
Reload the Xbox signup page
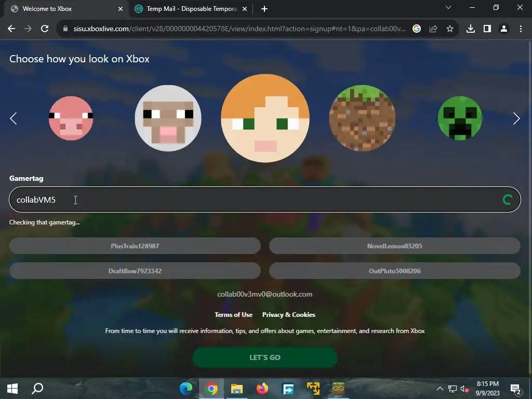pyautogui.click(x=45, y=29)
